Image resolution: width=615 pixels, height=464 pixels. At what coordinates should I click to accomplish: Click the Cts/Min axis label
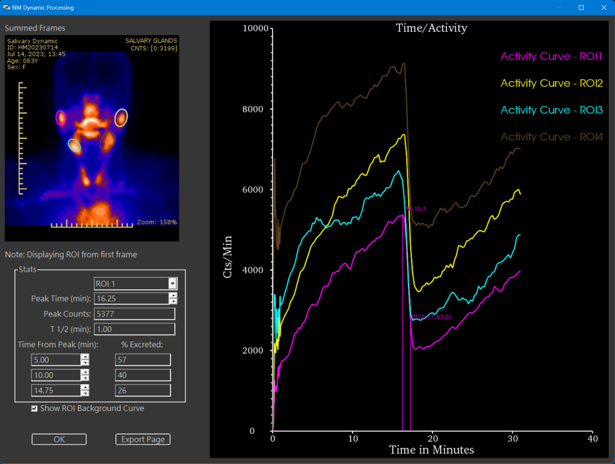click(227, 257)
